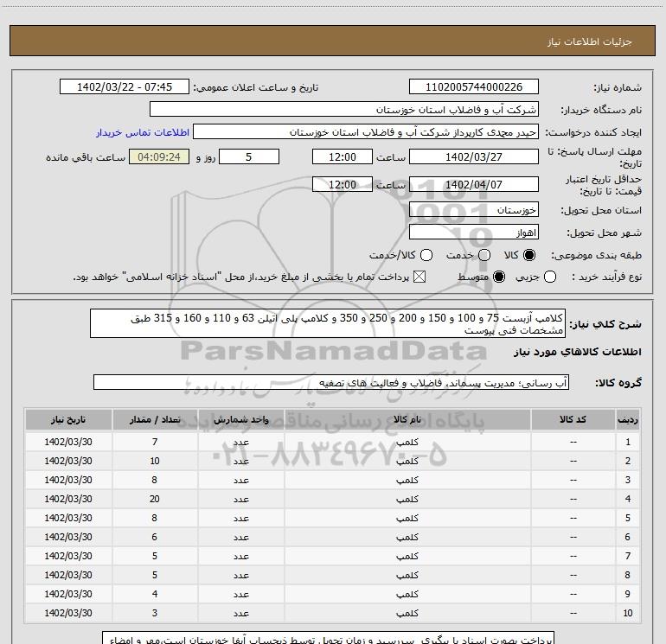
Task: Select the خدمت radio button
Action: 484,255
